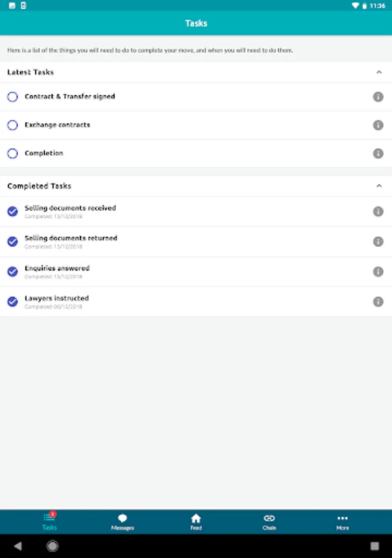Open info for the Completion task
392x558 pixels.
378,153
